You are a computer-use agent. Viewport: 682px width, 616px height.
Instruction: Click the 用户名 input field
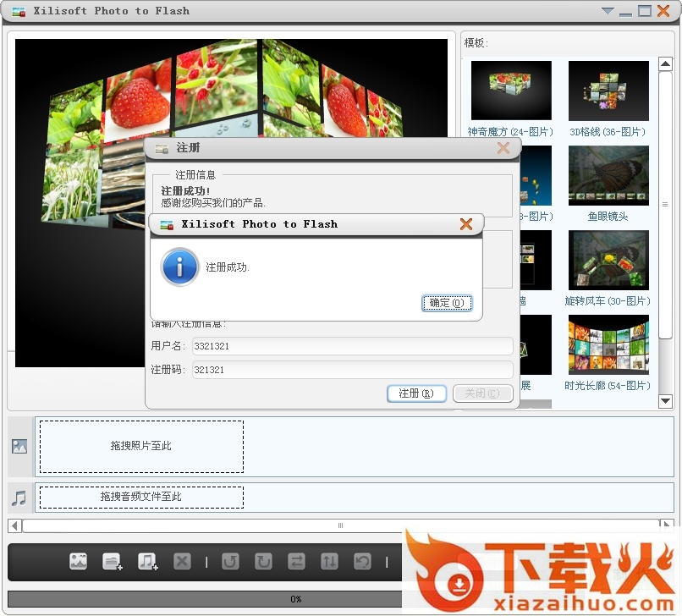coord(352,346)
